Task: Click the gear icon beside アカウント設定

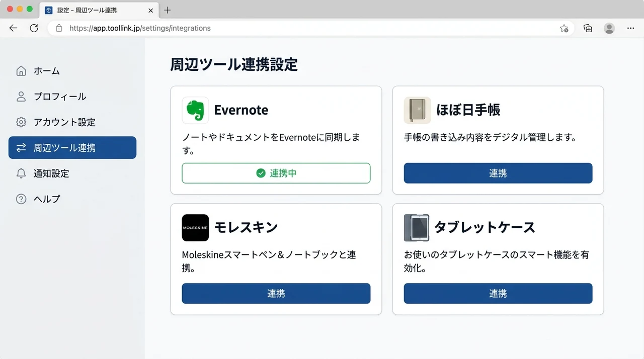Action: pos(21,122)
